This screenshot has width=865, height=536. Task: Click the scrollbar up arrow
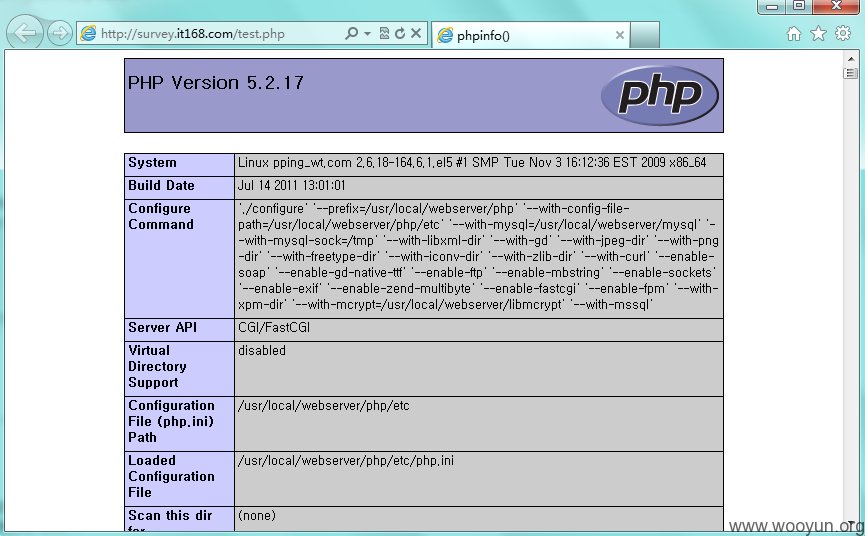click(x=851, y=58)
